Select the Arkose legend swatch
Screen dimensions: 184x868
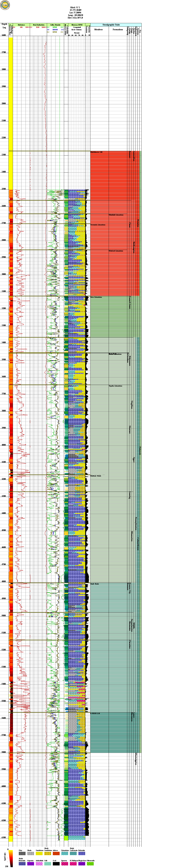[56, 853]
